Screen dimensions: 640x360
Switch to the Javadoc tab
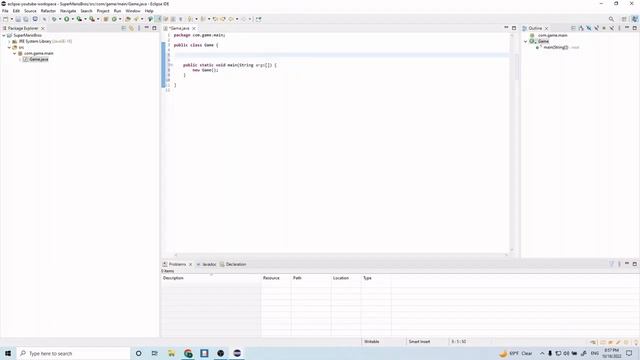click(x=207, y=264)
